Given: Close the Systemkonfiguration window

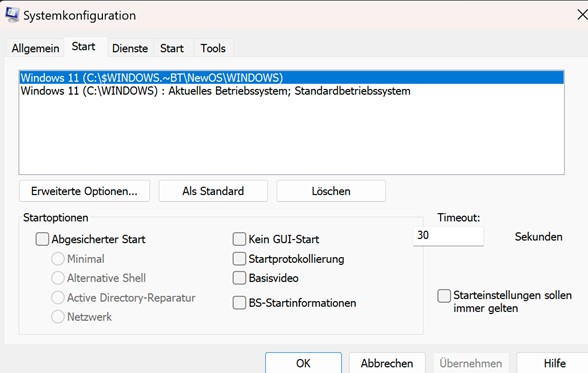Looking at the screenshot, I should tap(582, 15).
